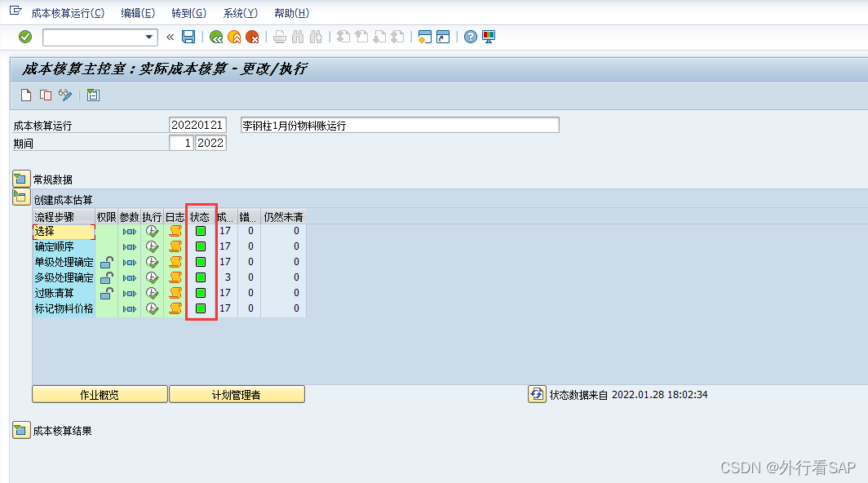This screenshot has height=483, width=868.
Task: Open the 转到(G) menu
Action: tap(188, 13)
